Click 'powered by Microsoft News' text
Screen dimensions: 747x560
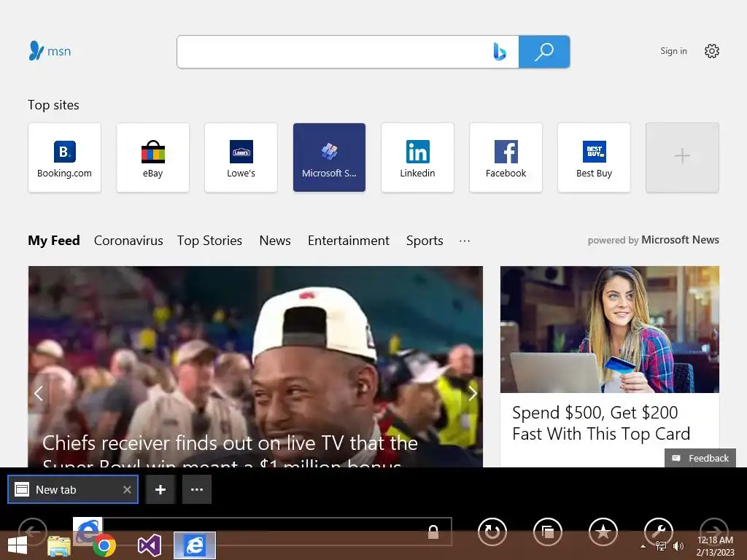[653, 240]
